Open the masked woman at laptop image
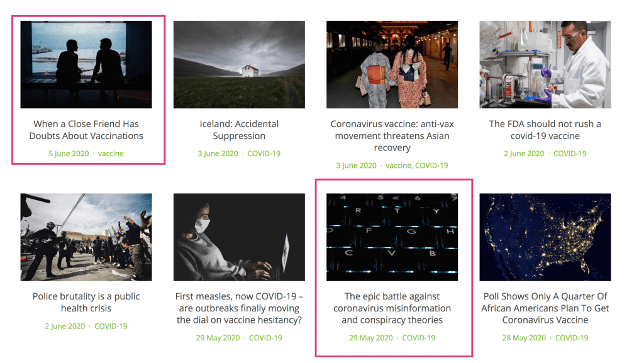 point(239,237)
